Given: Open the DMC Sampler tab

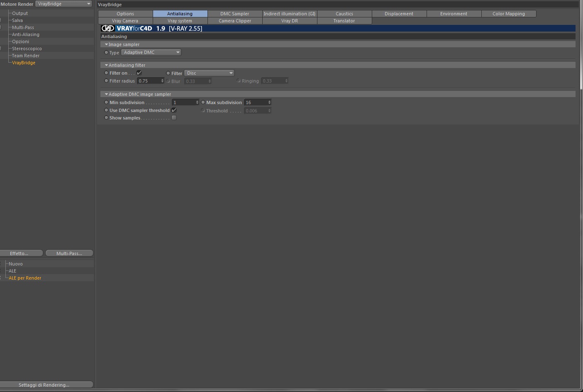Looking at the screenshot, I should click(235, 14).
